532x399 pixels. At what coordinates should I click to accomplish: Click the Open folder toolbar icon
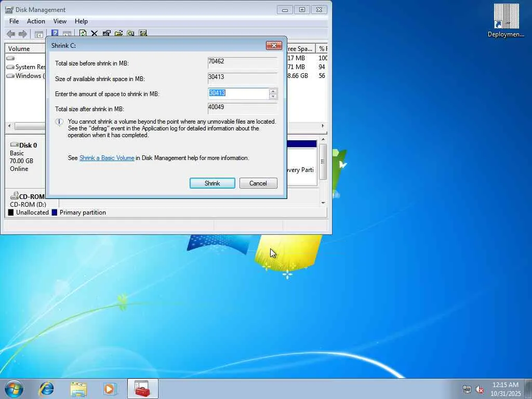[119, 33]
